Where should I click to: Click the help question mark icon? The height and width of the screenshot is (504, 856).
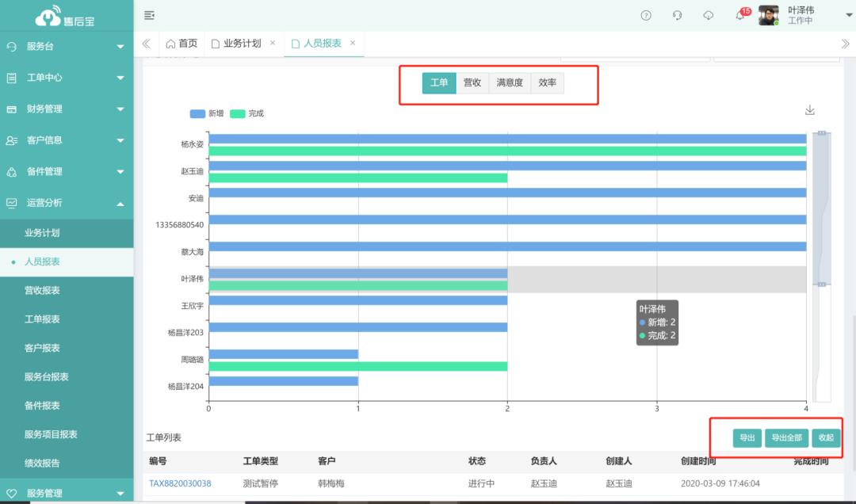pos(646,16)
